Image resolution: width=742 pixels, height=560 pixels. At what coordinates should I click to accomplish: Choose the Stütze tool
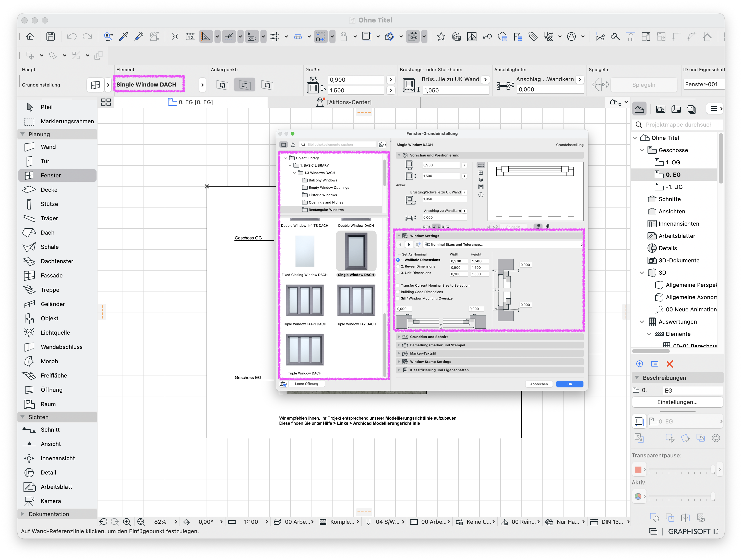coord(57,204)
